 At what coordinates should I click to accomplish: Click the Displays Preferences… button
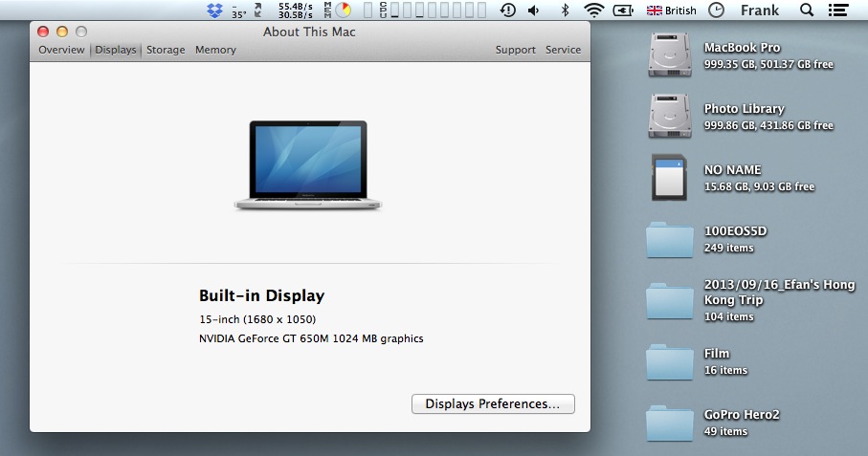tap(493, 403)
